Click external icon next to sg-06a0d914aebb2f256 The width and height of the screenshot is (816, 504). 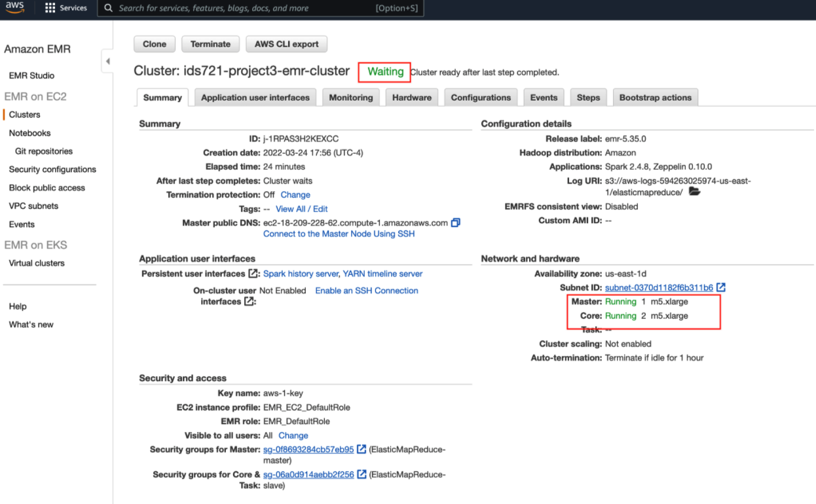pyautogui.click(x=362, y=475)
